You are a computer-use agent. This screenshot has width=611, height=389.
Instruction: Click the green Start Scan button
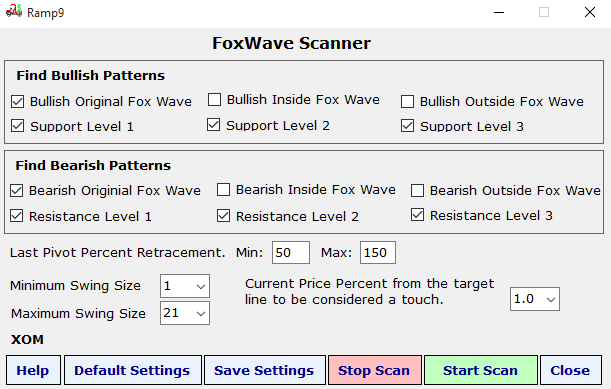coord(481,370)
